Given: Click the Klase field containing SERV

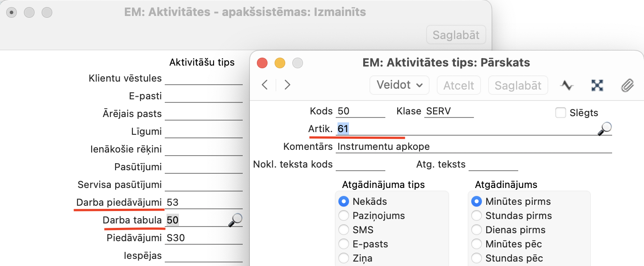Looking at the screenshot, I should tap(449, 112).
